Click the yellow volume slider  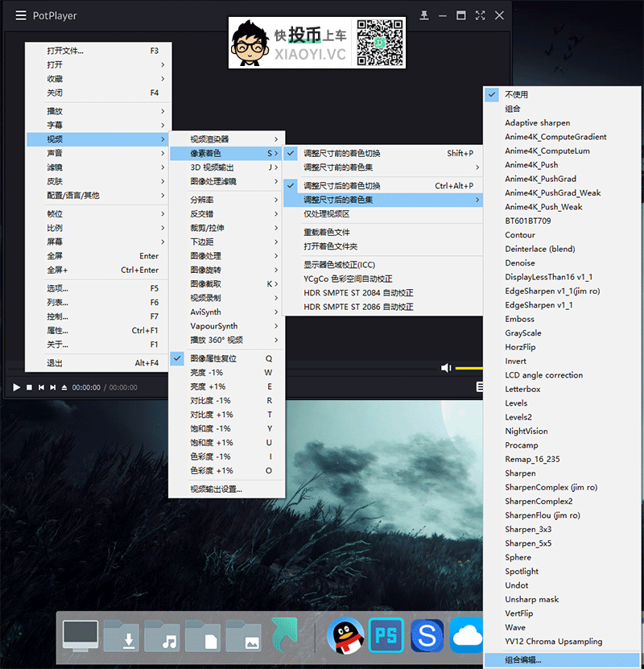click(469, 368)
